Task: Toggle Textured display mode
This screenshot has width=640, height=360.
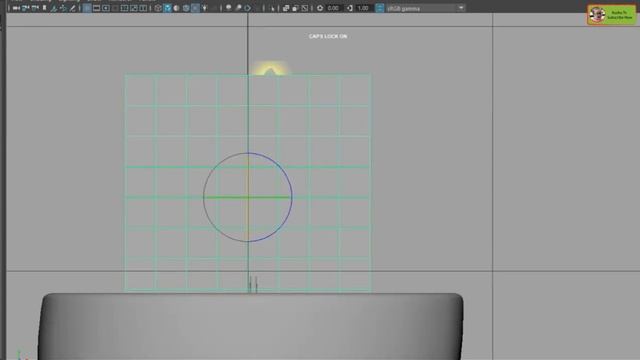Action: [195, 8]
